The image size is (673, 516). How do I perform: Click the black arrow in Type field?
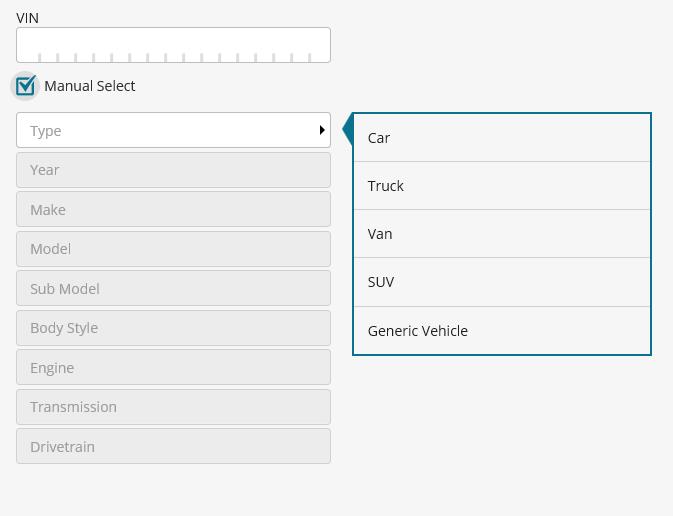pos(322,130)
